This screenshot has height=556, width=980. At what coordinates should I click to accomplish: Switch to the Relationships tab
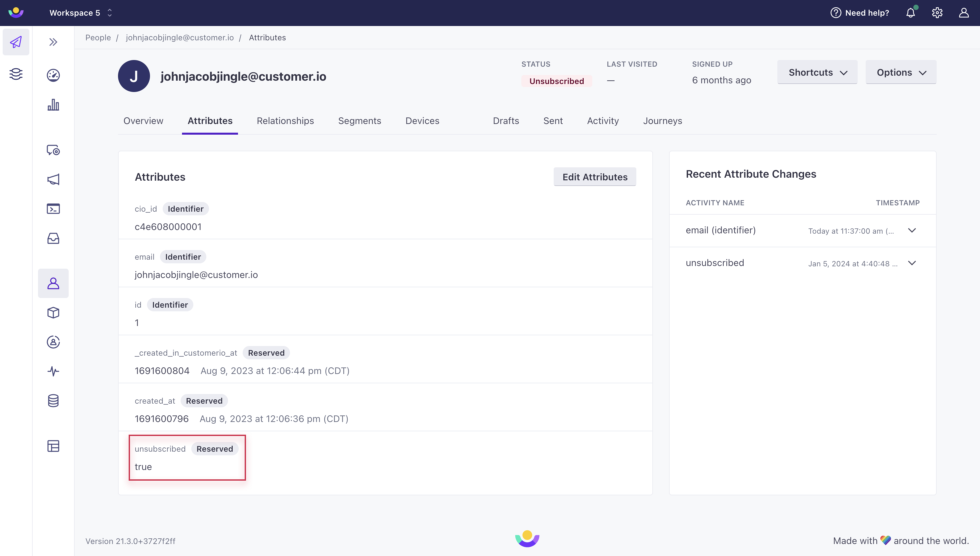click(x=285, y=121)
